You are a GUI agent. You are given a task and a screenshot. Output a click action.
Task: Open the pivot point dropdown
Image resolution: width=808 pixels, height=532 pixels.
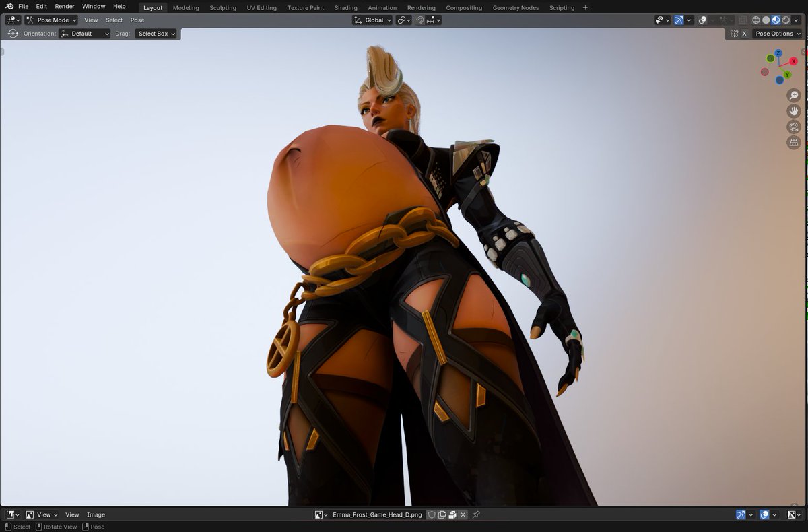click(x=403, y=20)
